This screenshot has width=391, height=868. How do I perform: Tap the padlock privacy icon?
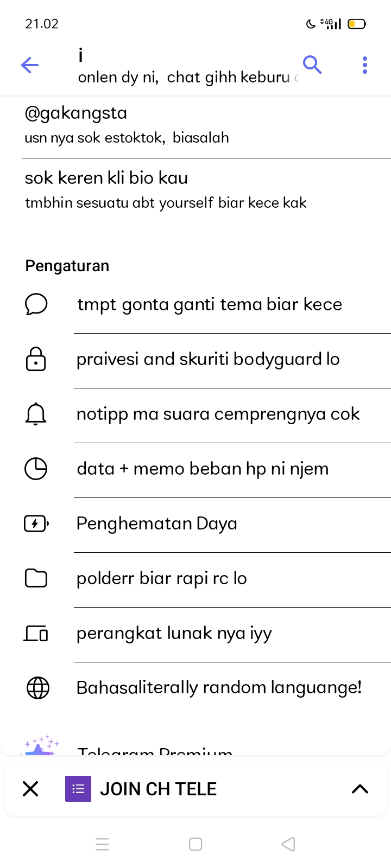tap(36, 359)
